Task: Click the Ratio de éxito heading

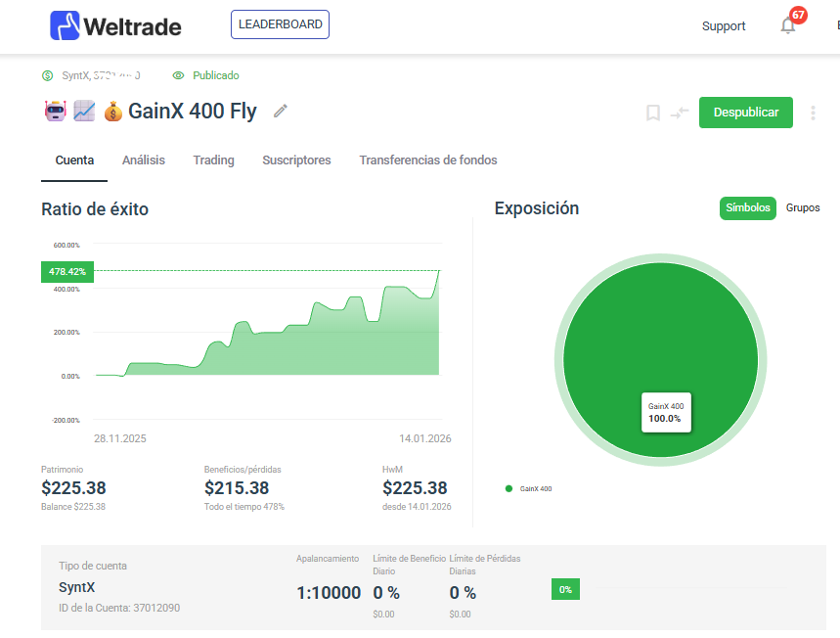Action: pos(95,209)
